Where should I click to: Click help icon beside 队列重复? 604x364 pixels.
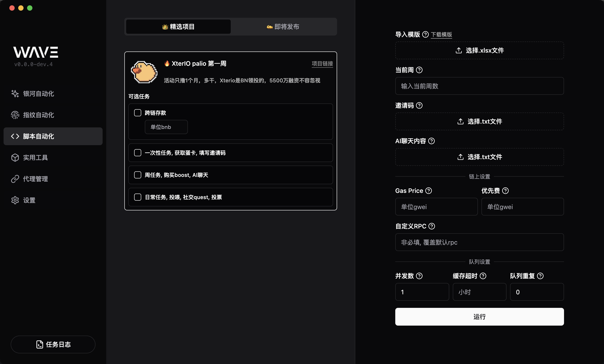tap(540, 276)
